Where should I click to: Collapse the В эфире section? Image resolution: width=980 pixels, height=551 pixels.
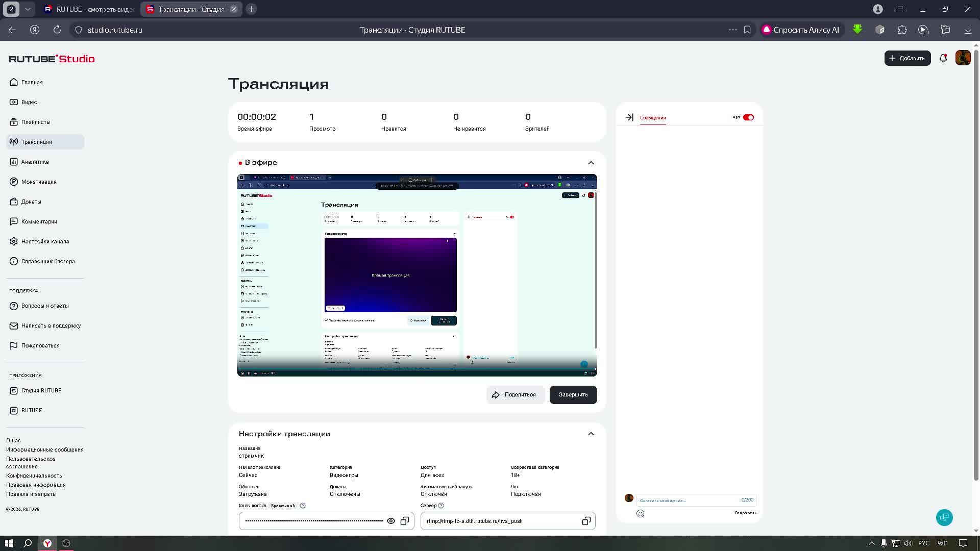(591, 163)
